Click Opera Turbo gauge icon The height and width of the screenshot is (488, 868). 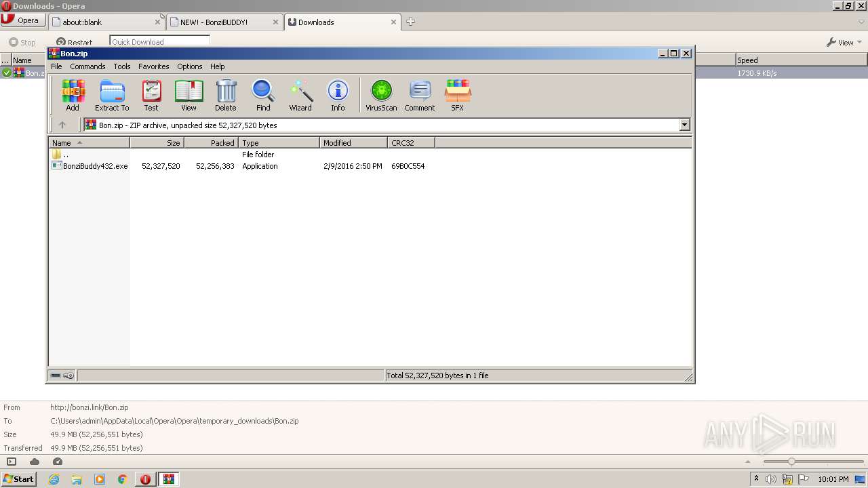(x=58, y=462)
